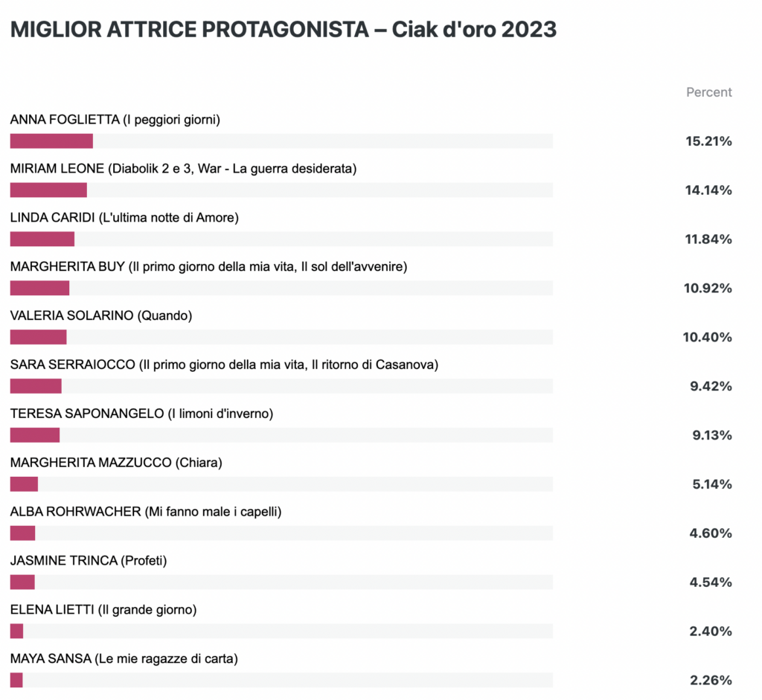Select the 5.14% percentage value
The width and height of the screenshot is (762, 700).
pos(712,484)
